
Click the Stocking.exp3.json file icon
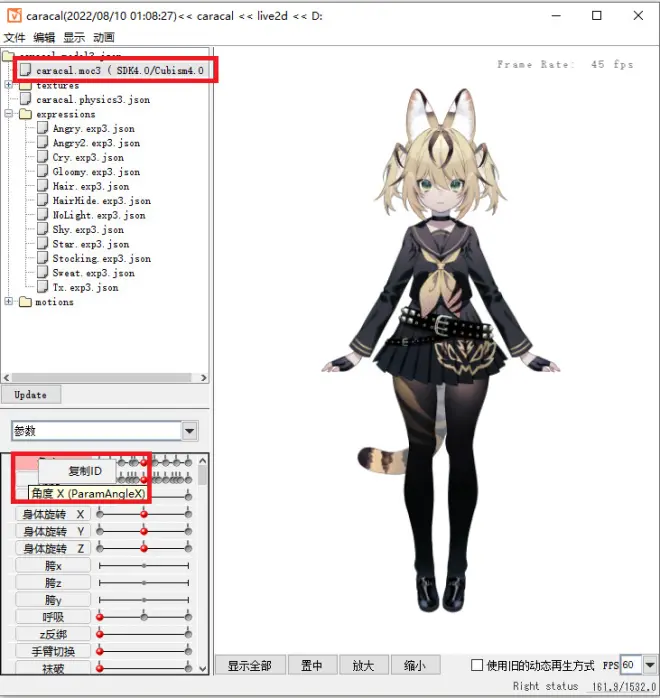(42, 258)
